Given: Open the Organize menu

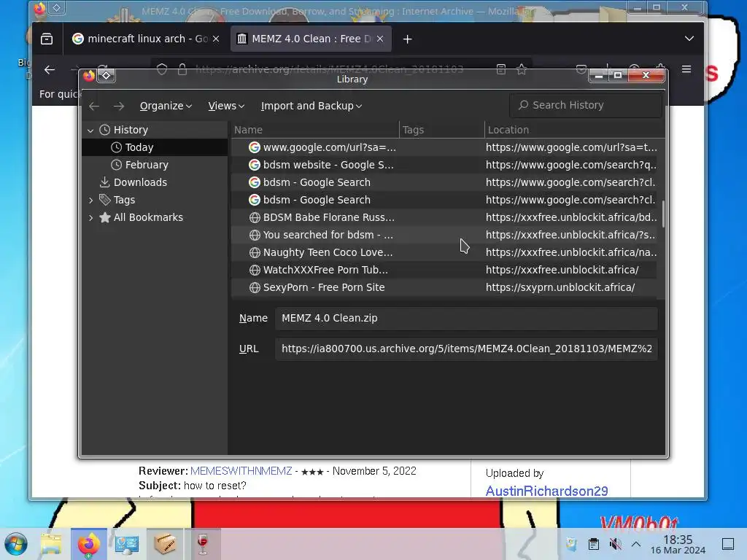Looking at the screenshot, I should pyautogui.click(x=166, y=106).
